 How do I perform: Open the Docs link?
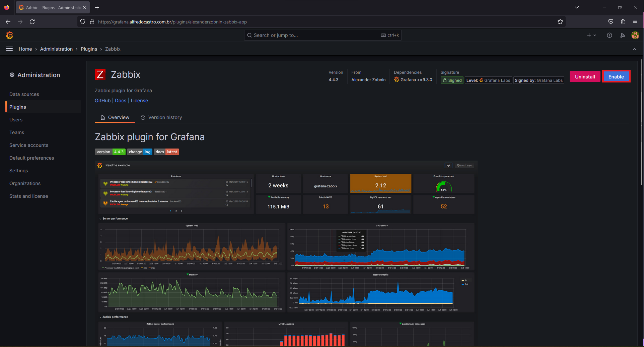pyautogui.click(x=121, y=101)
